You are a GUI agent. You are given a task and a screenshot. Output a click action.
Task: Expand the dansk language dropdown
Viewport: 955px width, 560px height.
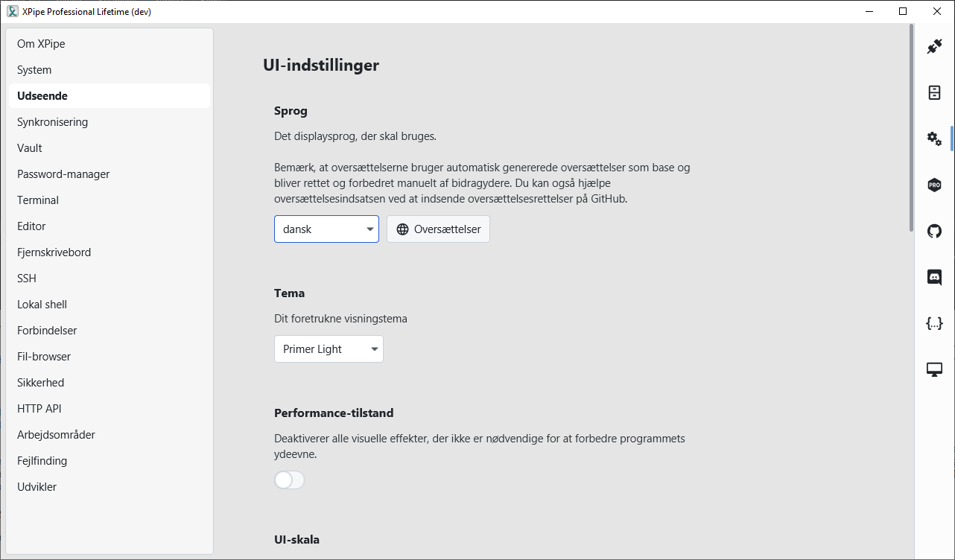coord(326,229)
